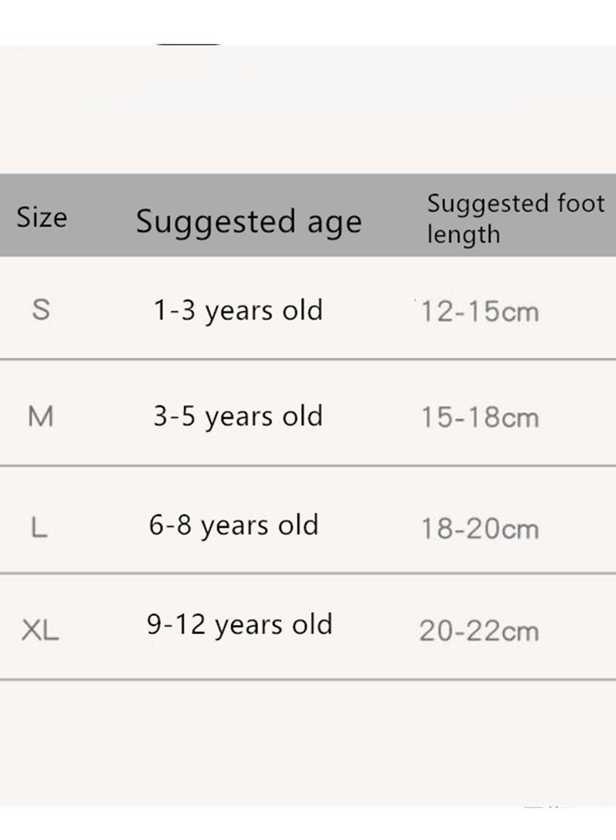Click the 6-8 years old cell
Image resolution: width=616 pixels, height=840 pixels.
[234, 525]
